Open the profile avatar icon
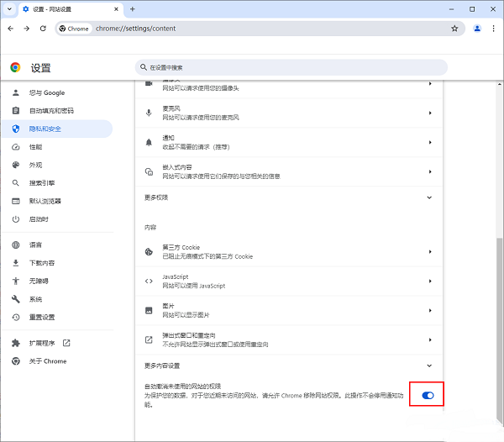 pyautogui.click(x=477, y=29)
